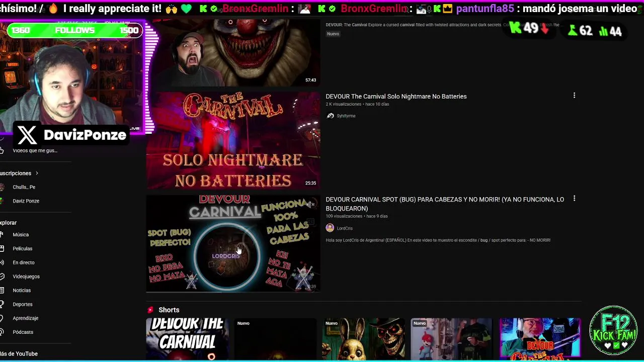The height and width of the screenshot is (362, 644).
Task: Play Solo Nightmare No Batteries thumbnail
Action: point(233,140)
